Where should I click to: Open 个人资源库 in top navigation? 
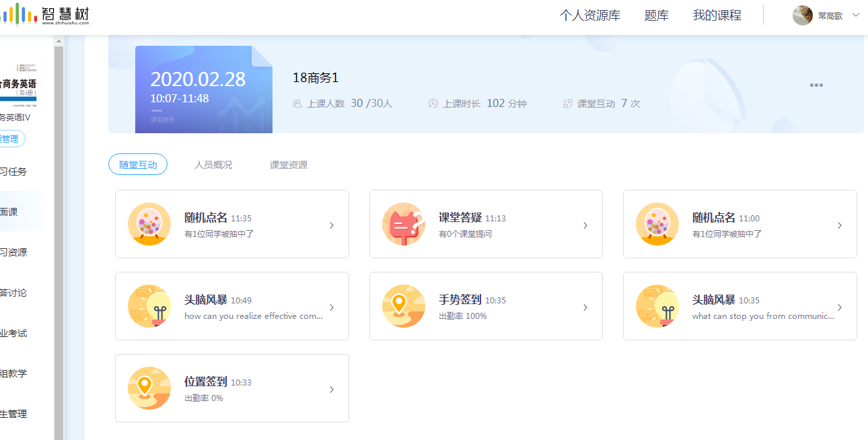click(x=589, y=15)
